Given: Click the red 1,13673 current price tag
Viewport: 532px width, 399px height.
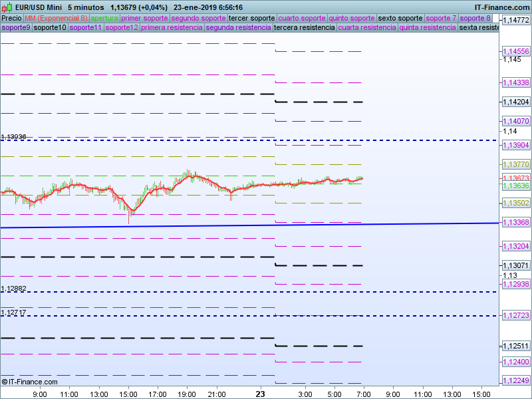Looking at the screenshot, I should (515, 178).
